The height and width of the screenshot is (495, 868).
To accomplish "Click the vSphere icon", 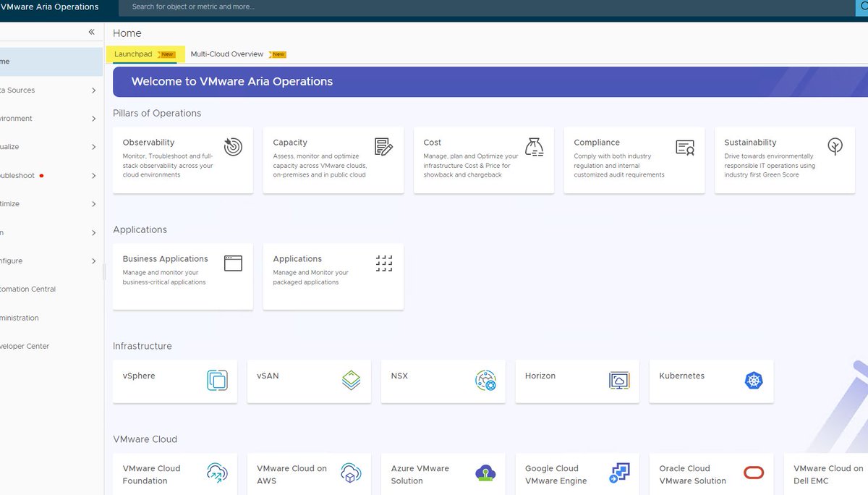I will coord(217,380).
